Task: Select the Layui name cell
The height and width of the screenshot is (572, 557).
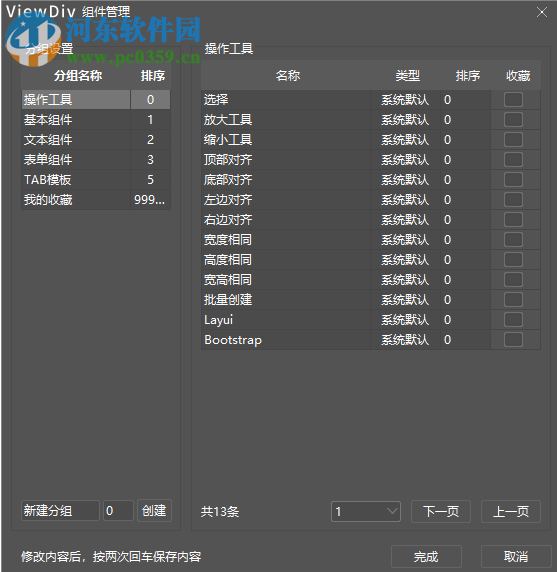Action: (x=286, y=320)
